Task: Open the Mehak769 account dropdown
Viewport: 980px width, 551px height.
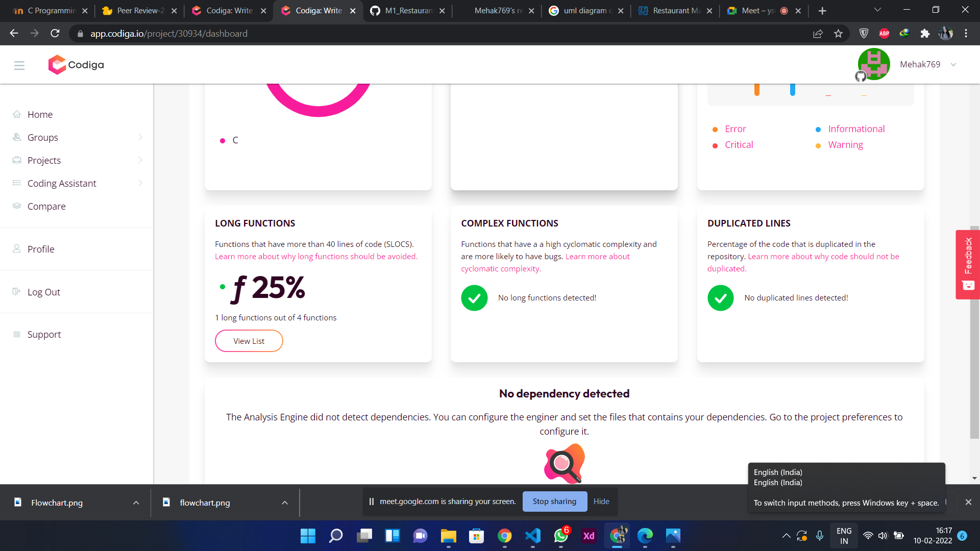Action: [953, 65]
